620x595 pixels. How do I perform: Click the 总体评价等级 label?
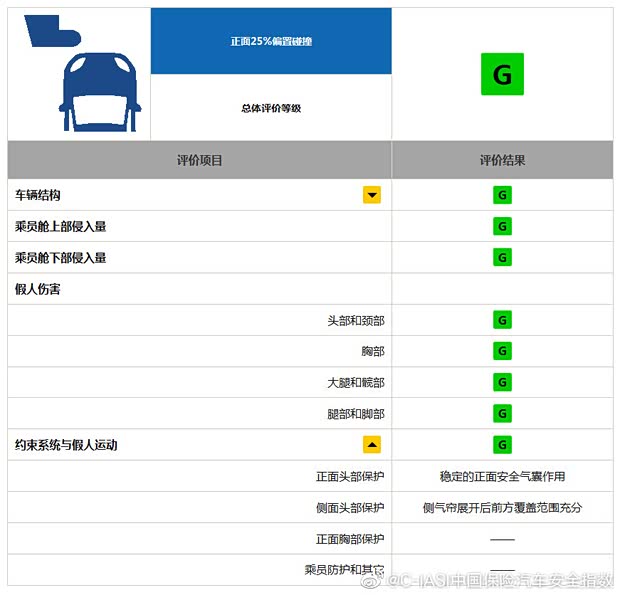(x=271, y=108)
